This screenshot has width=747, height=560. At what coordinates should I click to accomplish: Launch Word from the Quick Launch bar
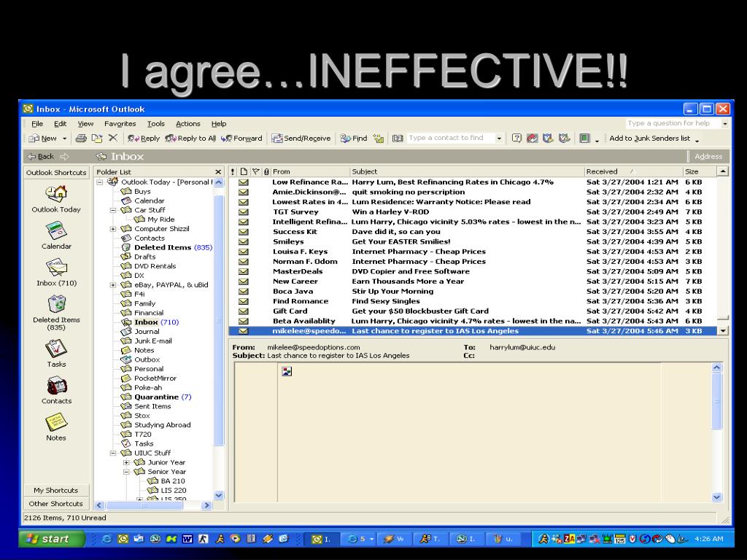(x=187, y=539)
